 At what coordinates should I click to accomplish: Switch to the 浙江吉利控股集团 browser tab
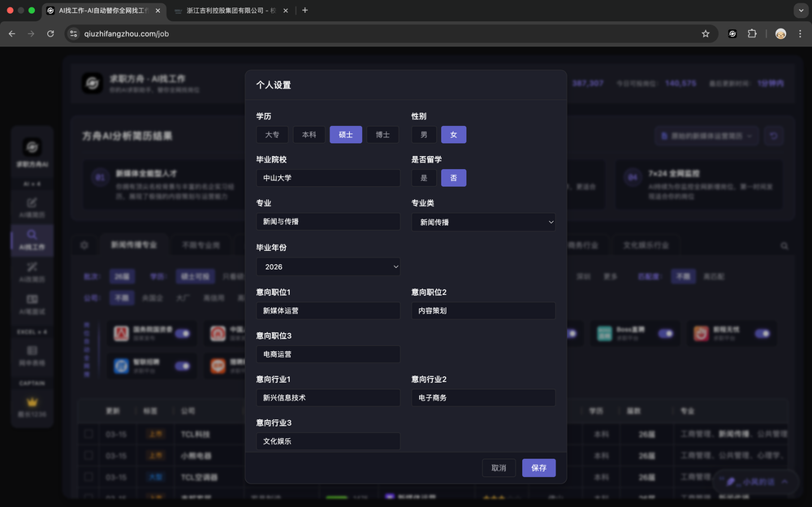tap(227, 11)
